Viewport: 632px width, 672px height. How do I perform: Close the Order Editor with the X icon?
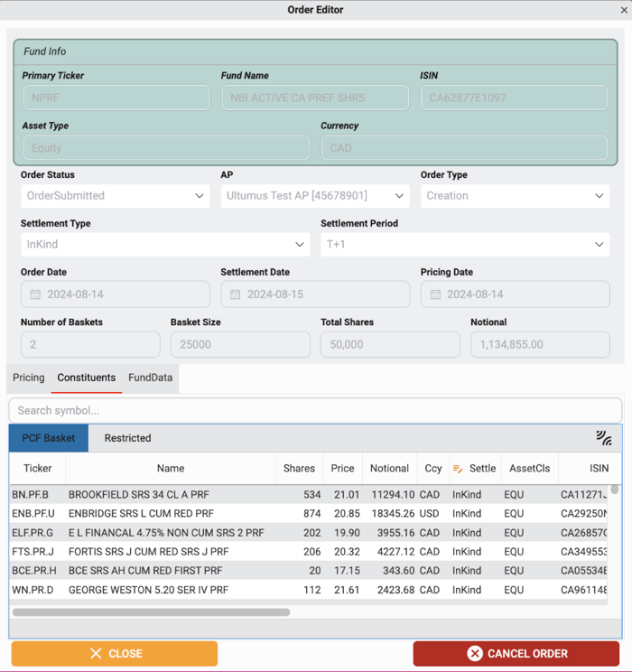[x=624, y=10]
